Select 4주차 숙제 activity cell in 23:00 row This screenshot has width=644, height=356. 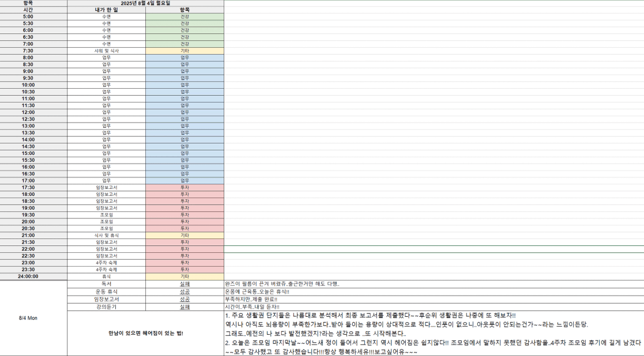point(107,263)
